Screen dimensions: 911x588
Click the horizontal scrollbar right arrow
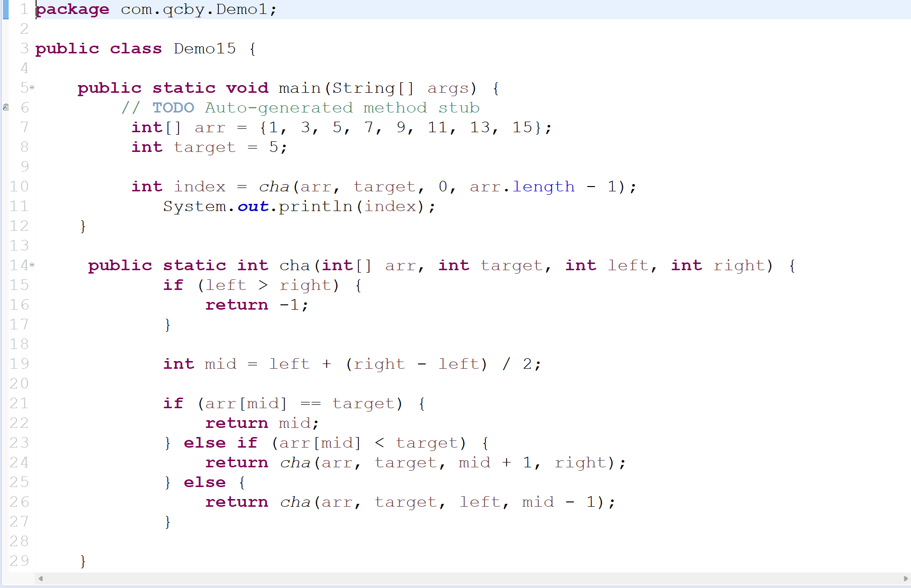point(906,578)
